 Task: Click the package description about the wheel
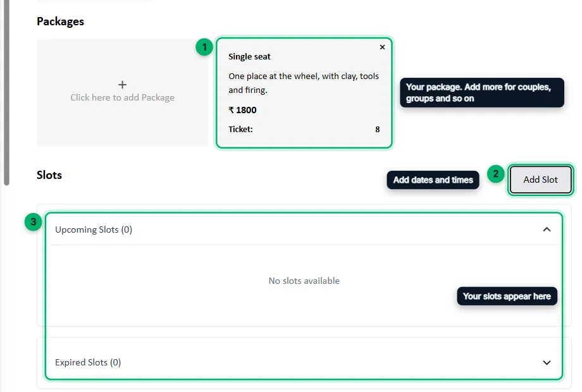pos(304,83)
